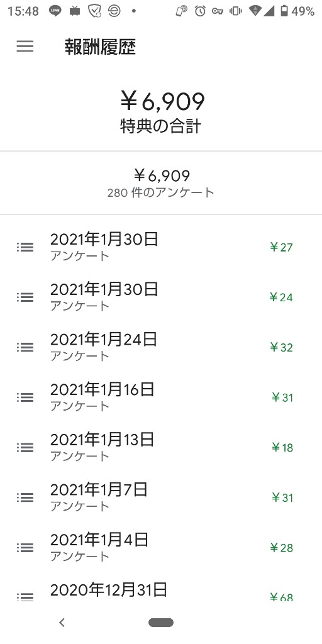Image resolution: width=322 pixels, height=644 pixels.
Task: Tap list icon beside 2021年1月4日 entry
Action: pyautogui.click(x=25, y=548)
